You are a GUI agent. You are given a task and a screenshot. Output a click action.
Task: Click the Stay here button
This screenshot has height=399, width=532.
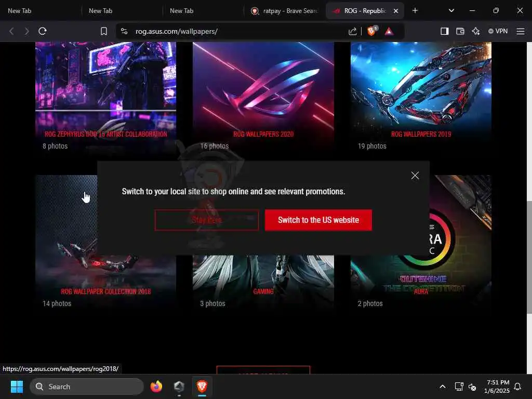click(x=207, y=220)
